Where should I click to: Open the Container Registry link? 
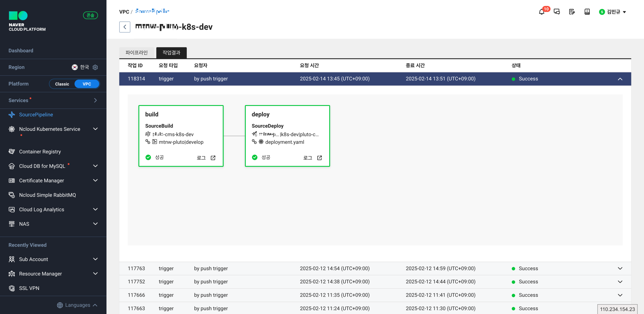(x=40, y=152)
